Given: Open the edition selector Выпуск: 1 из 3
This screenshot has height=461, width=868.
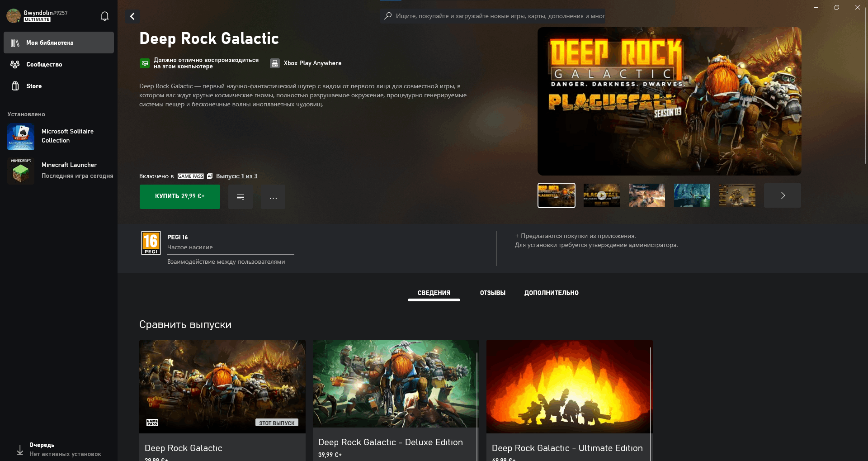Looking at the screenshot, I should point(236,176).
